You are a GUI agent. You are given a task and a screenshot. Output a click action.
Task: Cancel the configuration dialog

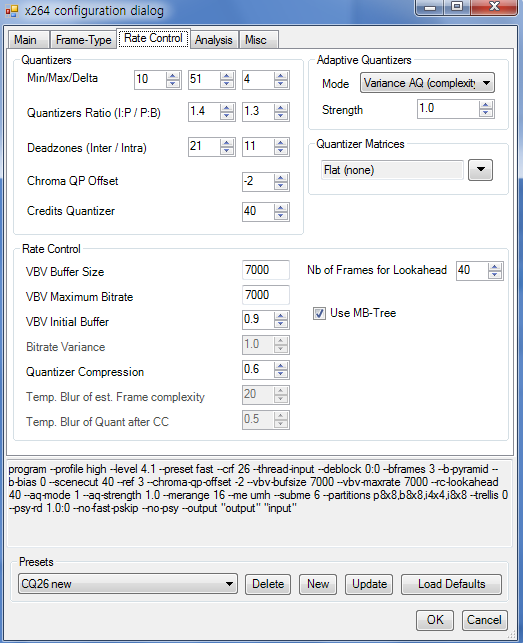coord(484,620)
